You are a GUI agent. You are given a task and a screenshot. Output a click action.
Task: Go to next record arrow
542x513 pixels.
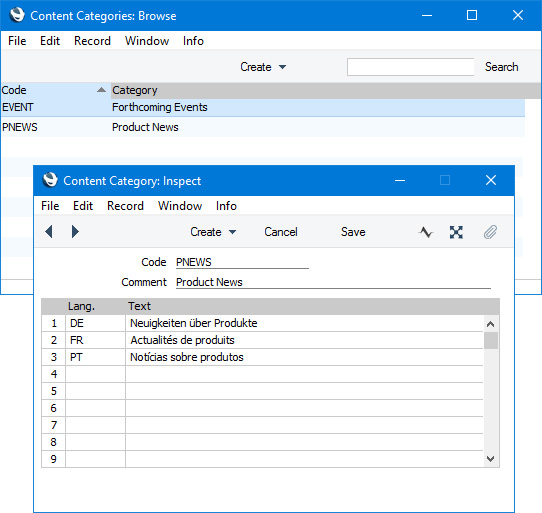75,232
